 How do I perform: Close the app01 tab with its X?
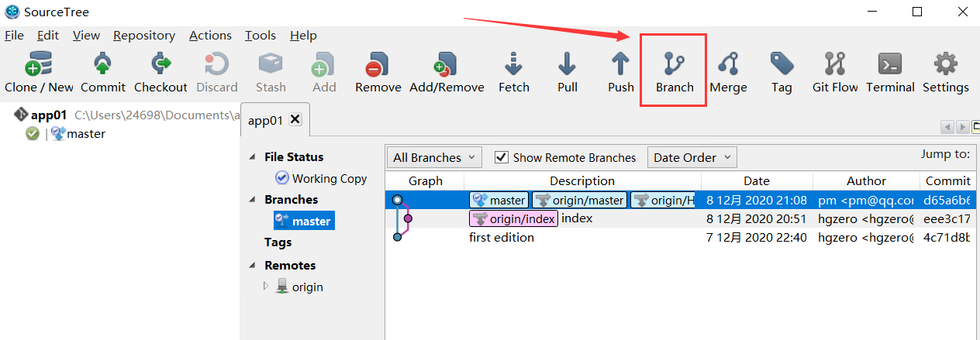pos(295,120)
